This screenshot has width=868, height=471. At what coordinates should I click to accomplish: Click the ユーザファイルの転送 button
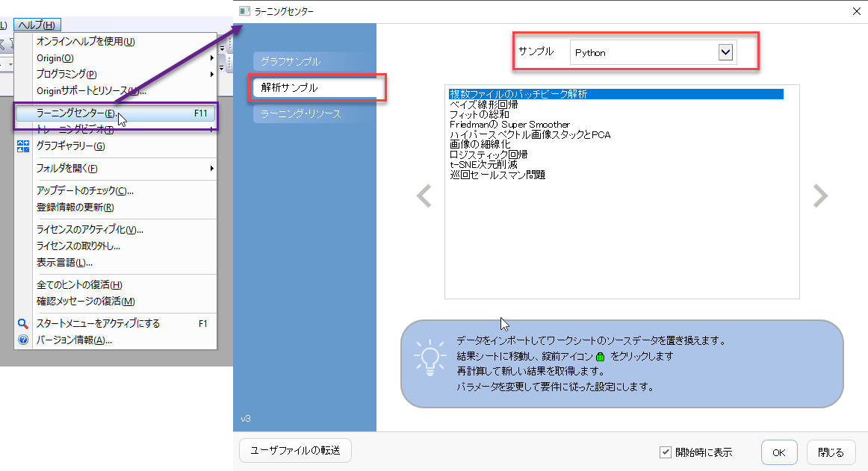coord(294,450)
